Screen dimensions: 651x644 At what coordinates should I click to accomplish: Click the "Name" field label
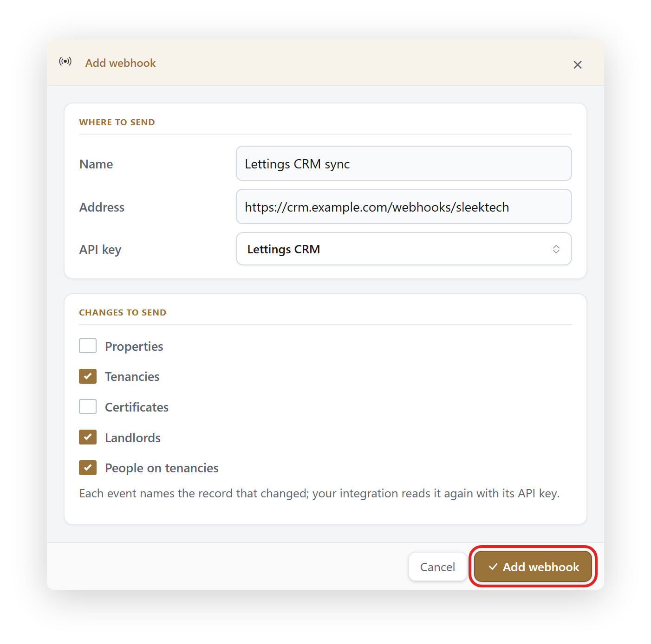tap(96, 164)
